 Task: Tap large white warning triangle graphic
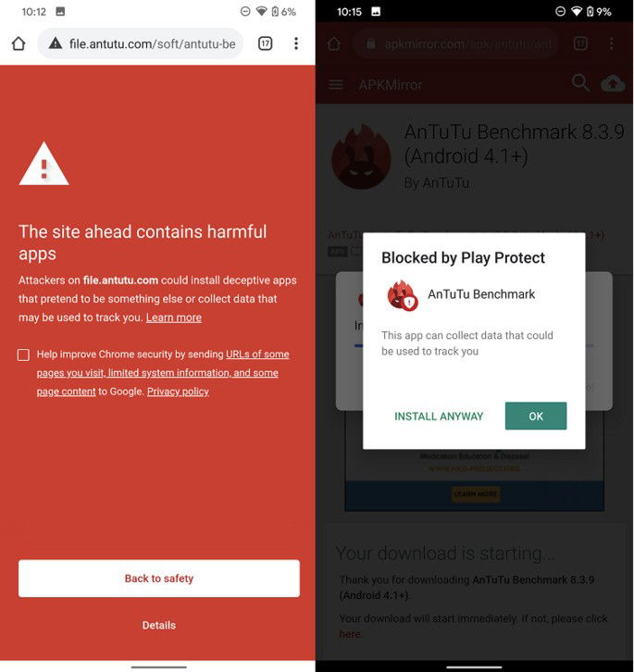tap(44, 164)
